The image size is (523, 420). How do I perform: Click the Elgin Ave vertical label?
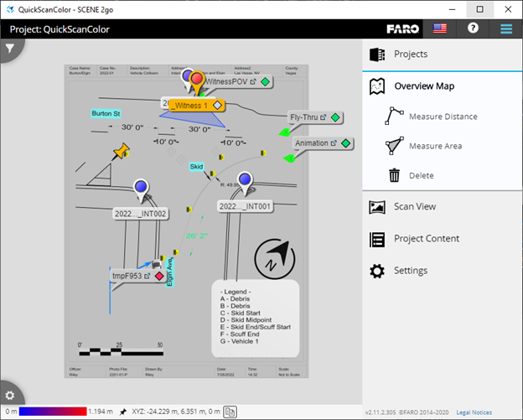170,272
